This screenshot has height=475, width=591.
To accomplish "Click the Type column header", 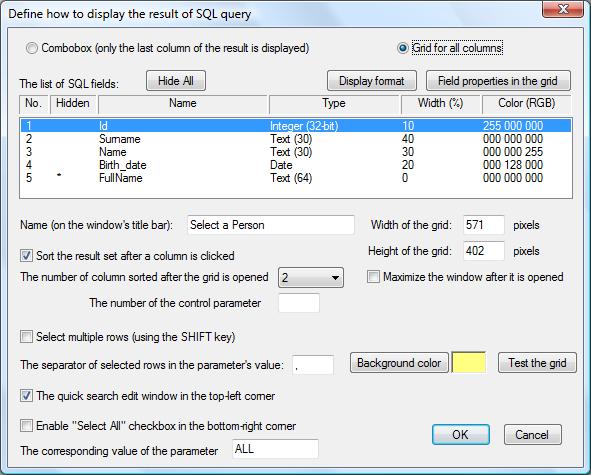I will [334, 104].
